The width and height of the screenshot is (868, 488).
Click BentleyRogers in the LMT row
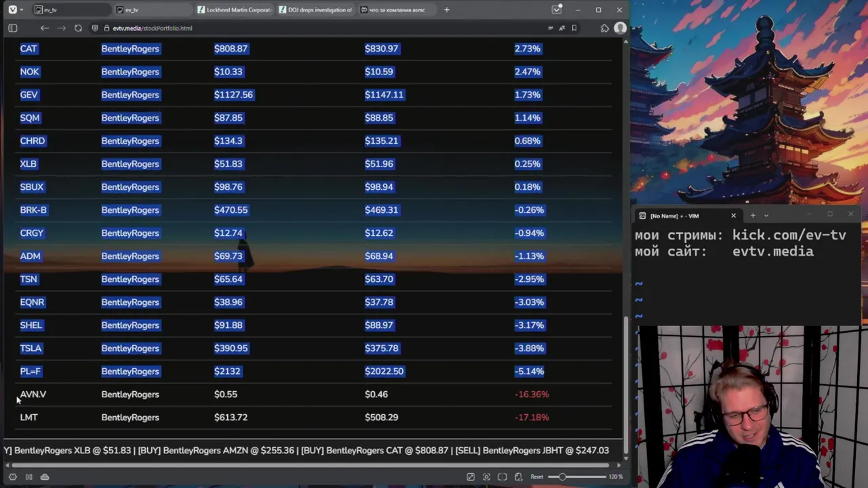130,418
